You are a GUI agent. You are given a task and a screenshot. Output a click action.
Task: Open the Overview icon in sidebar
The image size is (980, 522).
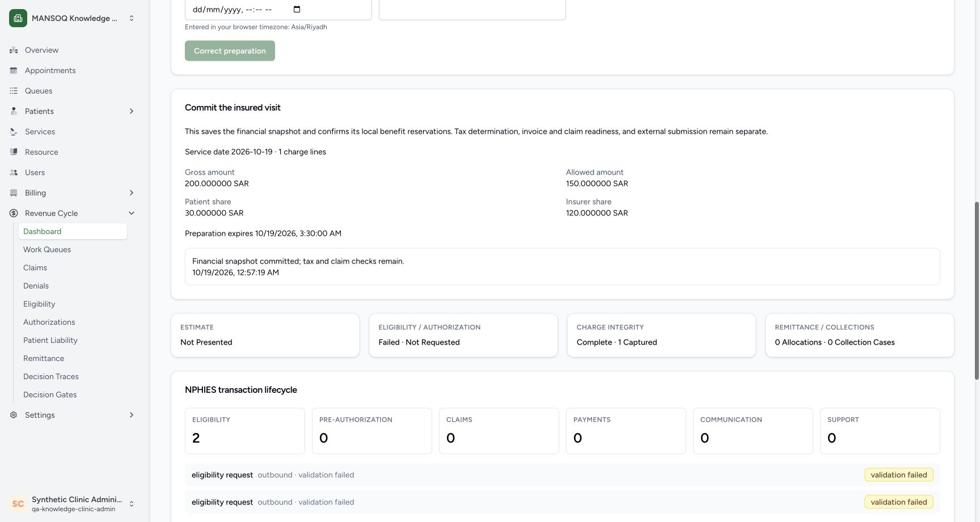(14, 50)
